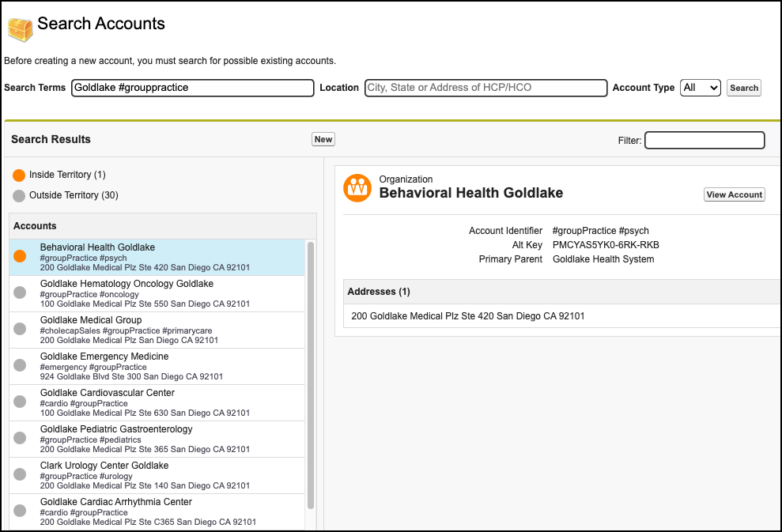Viewport: 782px width, 532px height.
Task: Click the accounts list vertical scrollbar
Action: coord(311,375)
